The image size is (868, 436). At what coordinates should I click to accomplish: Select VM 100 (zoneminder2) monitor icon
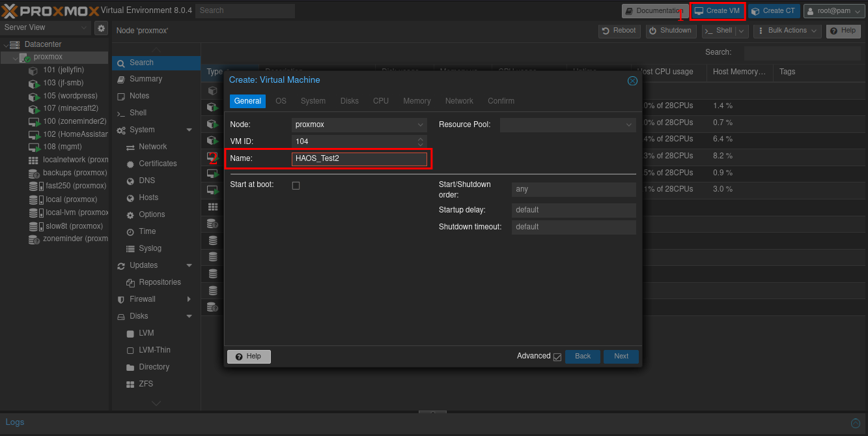tap(33, 122)
